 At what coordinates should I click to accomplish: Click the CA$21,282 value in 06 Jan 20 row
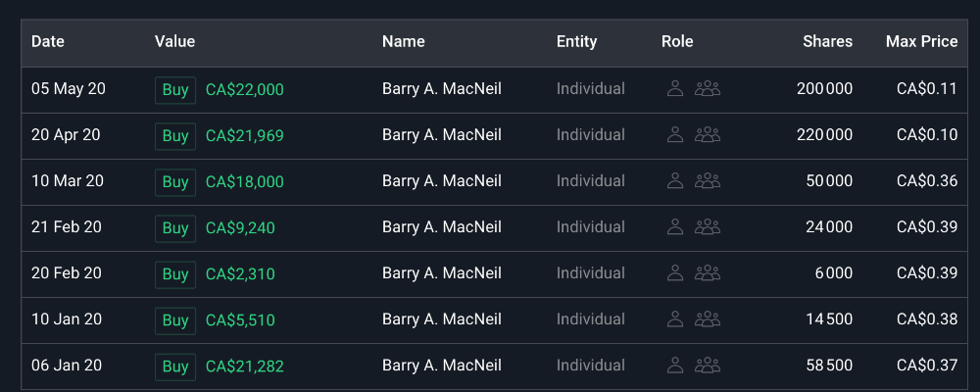pos(245,366)
